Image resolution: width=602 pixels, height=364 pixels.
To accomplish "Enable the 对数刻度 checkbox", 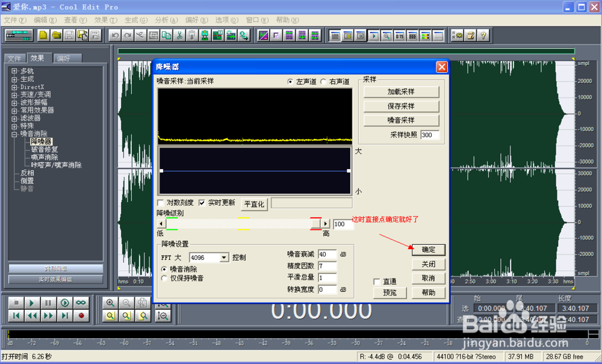I will tap(161, 203).
